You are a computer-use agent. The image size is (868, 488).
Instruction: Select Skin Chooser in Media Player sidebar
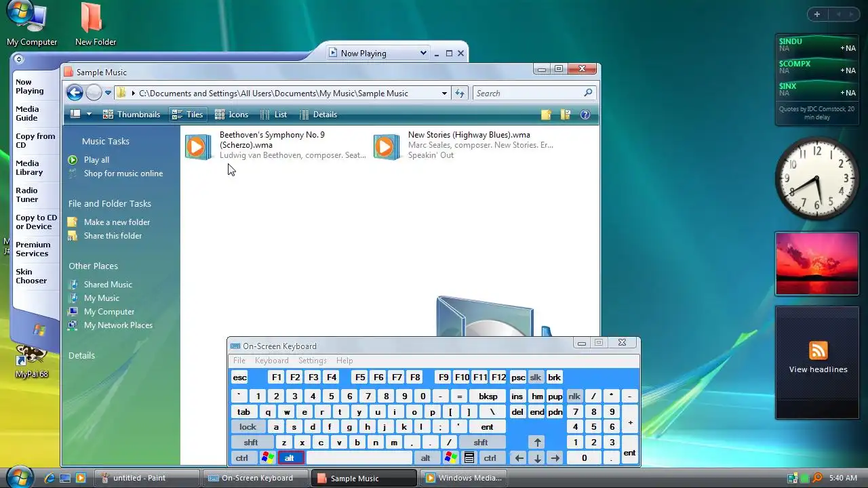click(x=31, y=276)
